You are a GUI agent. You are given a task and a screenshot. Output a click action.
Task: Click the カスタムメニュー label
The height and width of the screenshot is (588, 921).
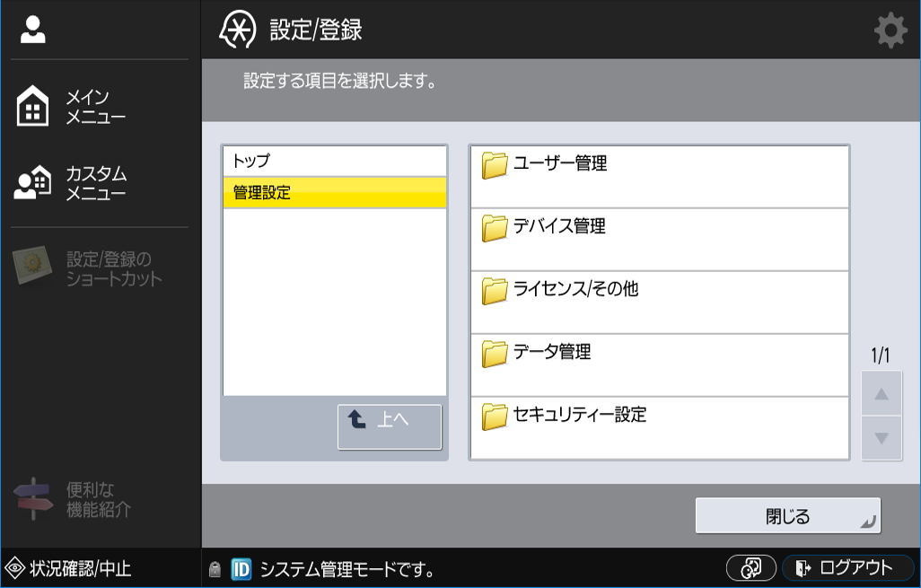pyautogui.click(x=96, y=183)
